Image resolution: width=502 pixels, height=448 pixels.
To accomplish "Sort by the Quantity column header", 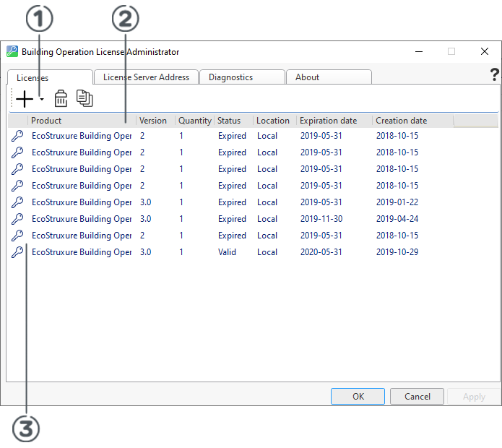I will pos(194,121).
